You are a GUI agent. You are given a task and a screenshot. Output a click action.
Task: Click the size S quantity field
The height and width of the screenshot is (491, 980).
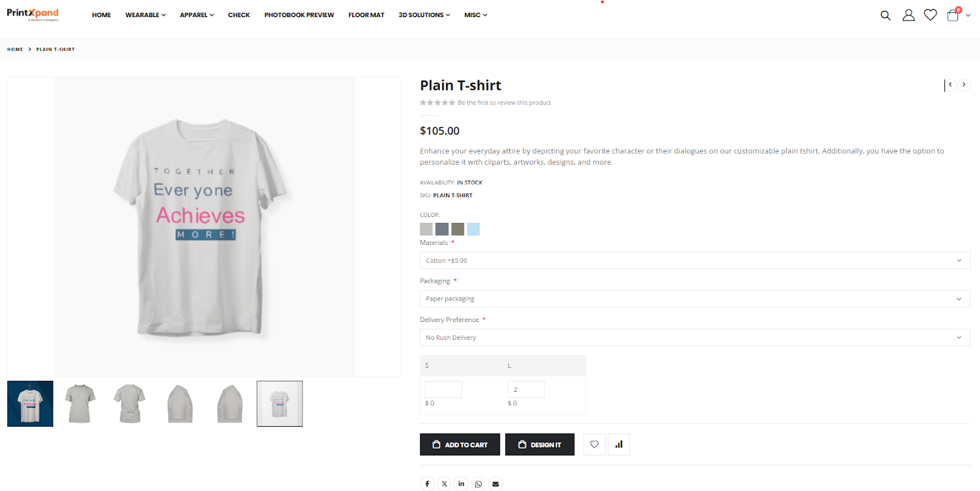coord(443,389)
